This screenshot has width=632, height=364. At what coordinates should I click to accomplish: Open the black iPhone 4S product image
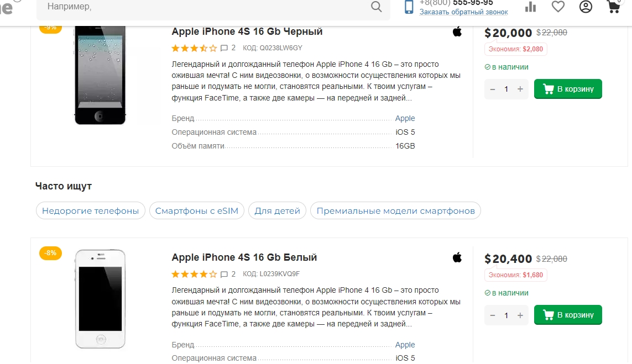pos(100,75)
